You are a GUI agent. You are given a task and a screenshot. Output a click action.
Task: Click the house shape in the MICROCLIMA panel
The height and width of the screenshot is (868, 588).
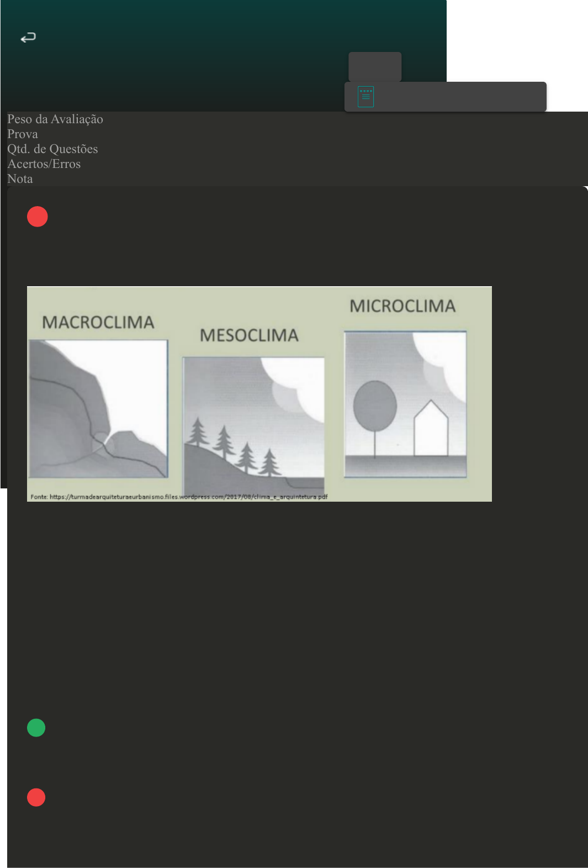(431, 428)
